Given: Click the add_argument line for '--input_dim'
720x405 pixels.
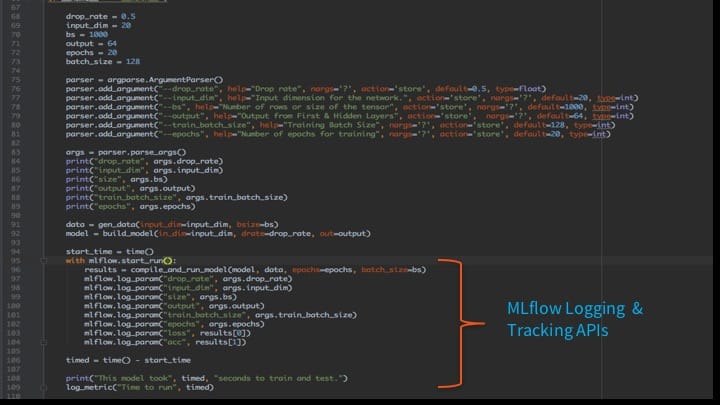Looking at the screenshot, I should 352,98.
